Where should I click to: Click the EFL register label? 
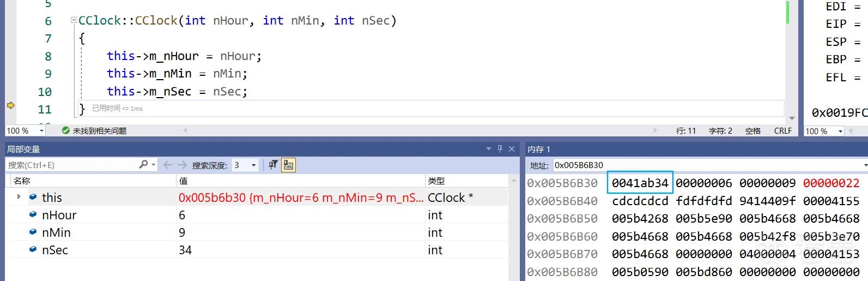point(836,77)
